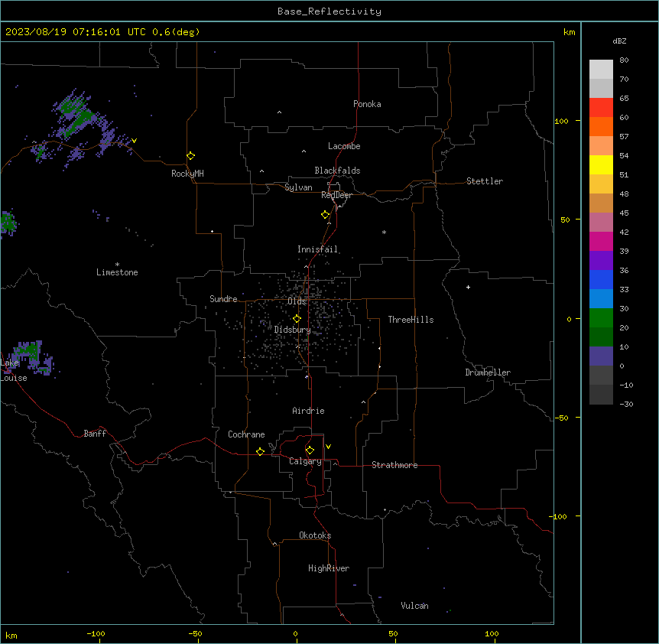This screenshot has width=659, height=644.
Task: Click the Banff city label
Action: (95, 434)
